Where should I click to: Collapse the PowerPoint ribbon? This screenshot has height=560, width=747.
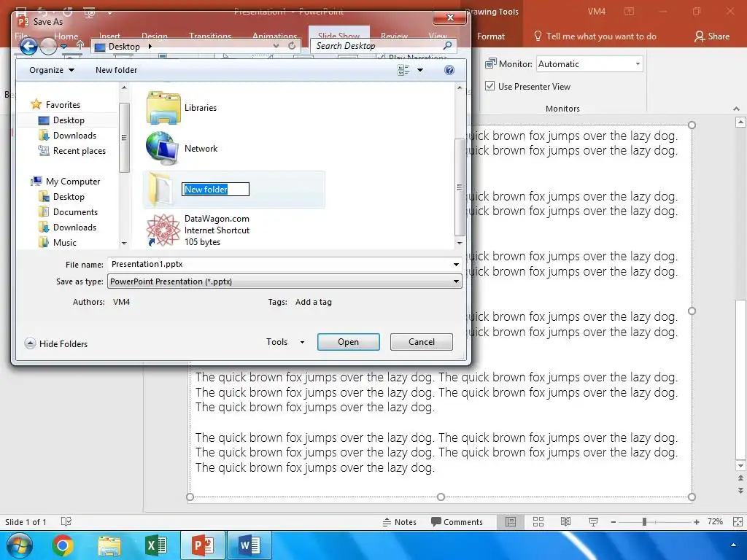click(x=737, y=109)
